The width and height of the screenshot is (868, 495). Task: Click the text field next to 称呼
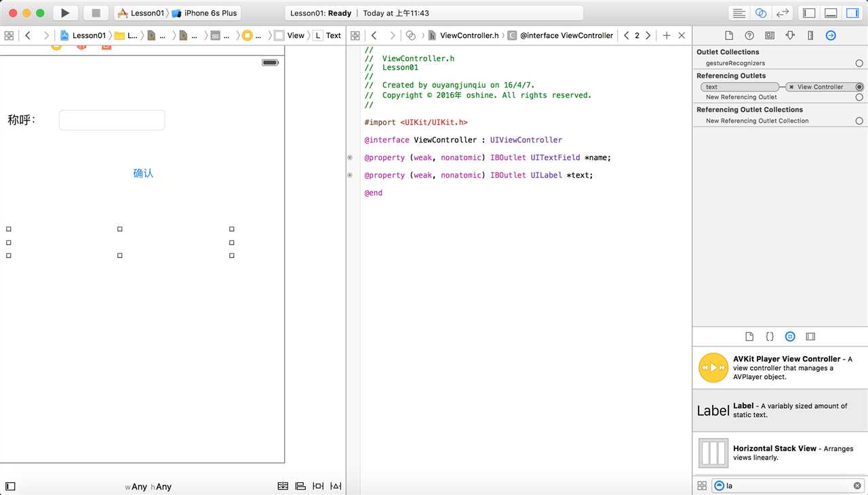pyautogui.click(x=112, y=120)
